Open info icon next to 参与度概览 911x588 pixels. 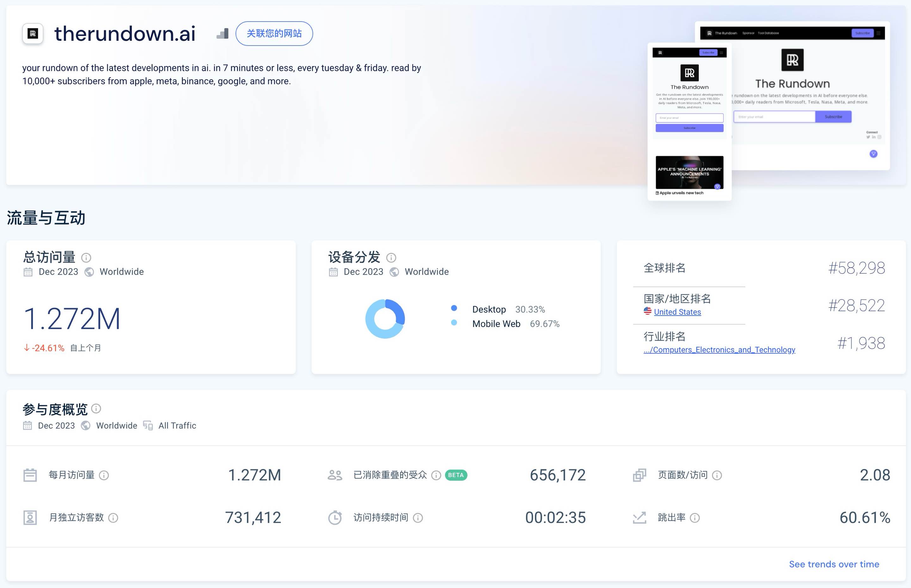(x=96, y=409)
